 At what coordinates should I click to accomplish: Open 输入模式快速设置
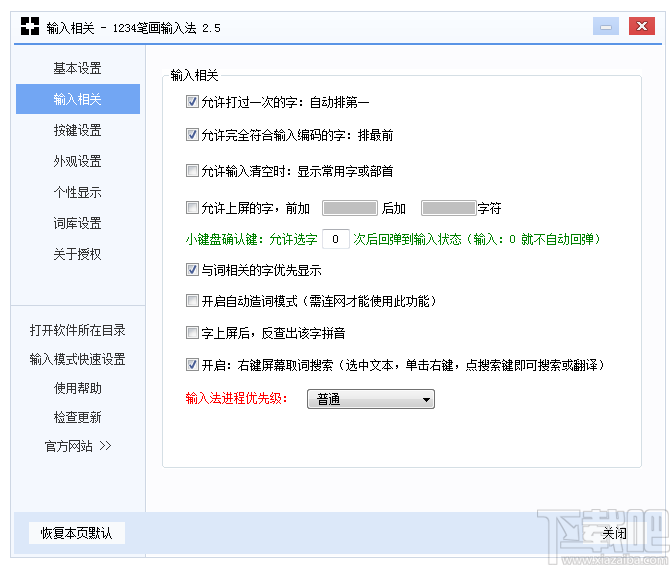point(78,359)
